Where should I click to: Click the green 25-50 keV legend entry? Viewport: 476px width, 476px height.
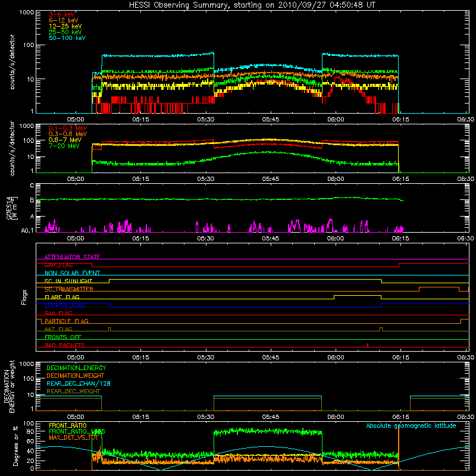65,32
